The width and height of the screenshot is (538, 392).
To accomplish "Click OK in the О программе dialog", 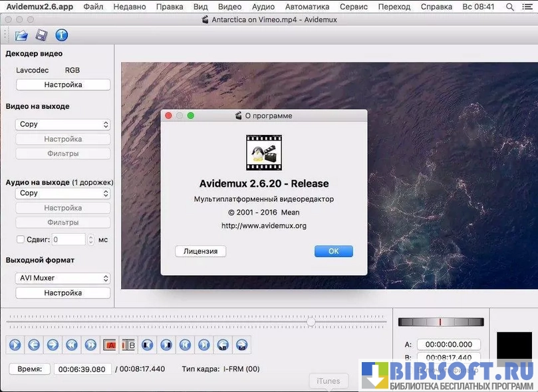I will click(x=333, y=251).
